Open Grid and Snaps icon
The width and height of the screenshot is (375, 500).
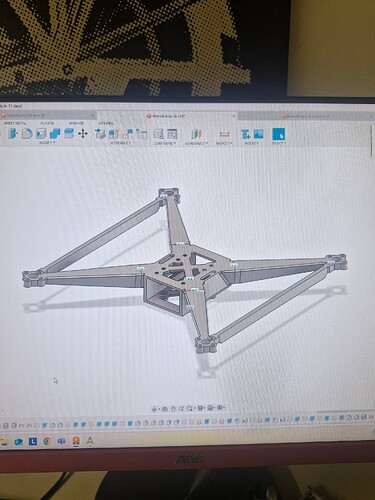210,408
